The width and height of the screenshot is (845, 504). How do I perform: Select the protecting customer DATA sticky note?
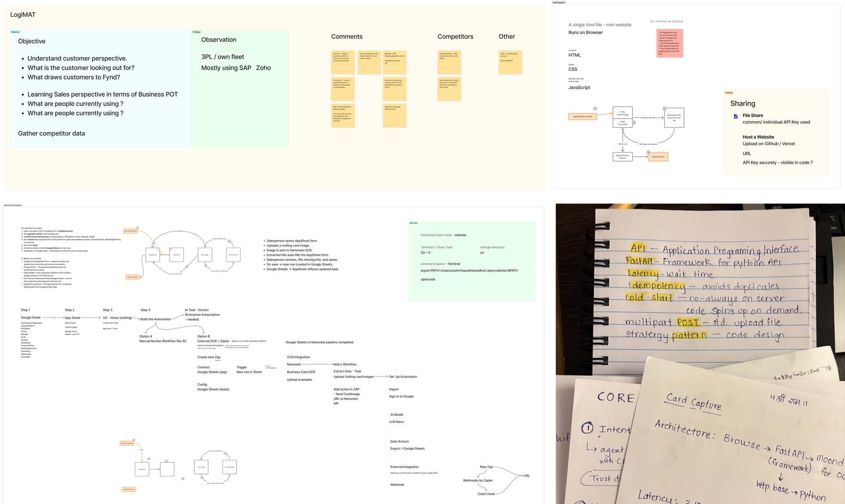pos(394,89)
